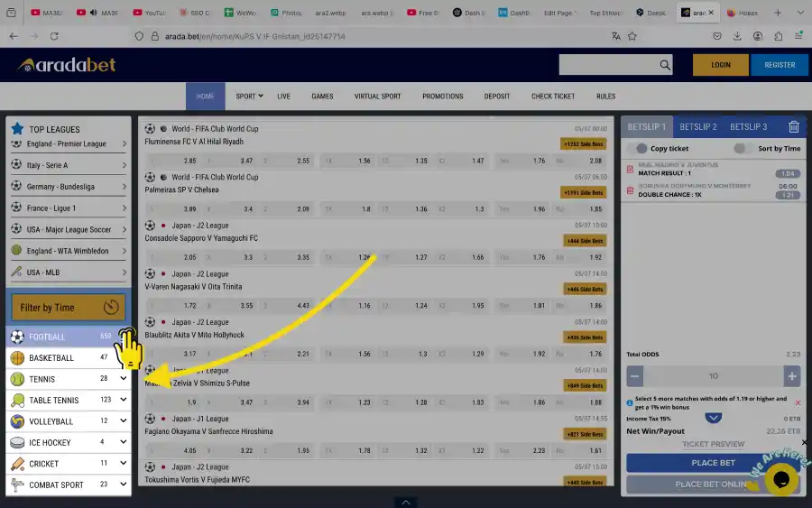The height and width of the screenshot is (508, 812).
Task: Collapse panel with bottom up-arrow
Action: 406,503
